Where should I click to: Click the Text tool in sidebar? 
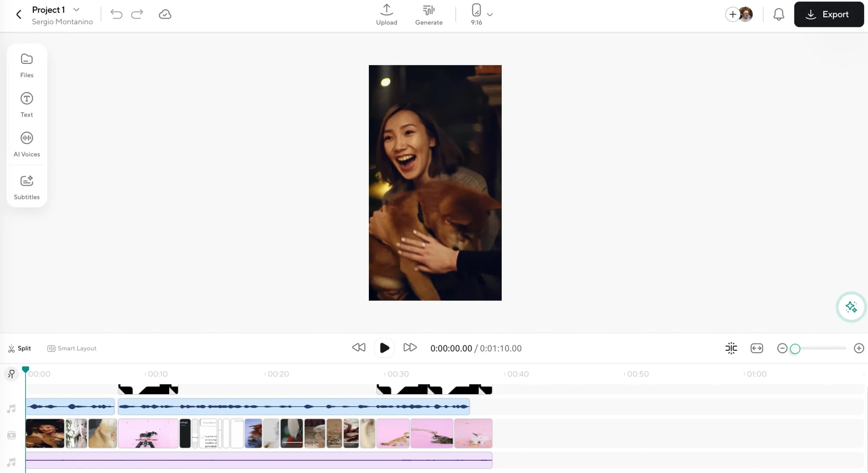[26, 104]
